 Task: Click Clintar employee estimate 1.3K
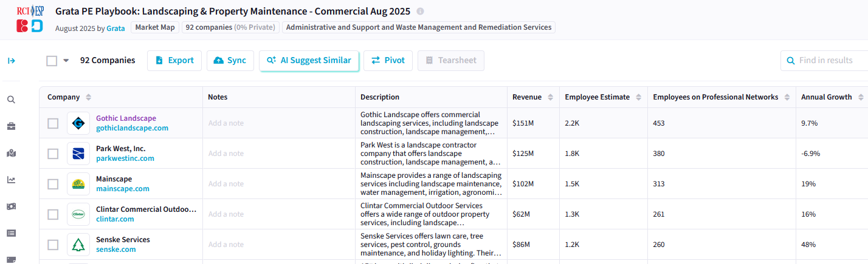click(x=572, y=214)
